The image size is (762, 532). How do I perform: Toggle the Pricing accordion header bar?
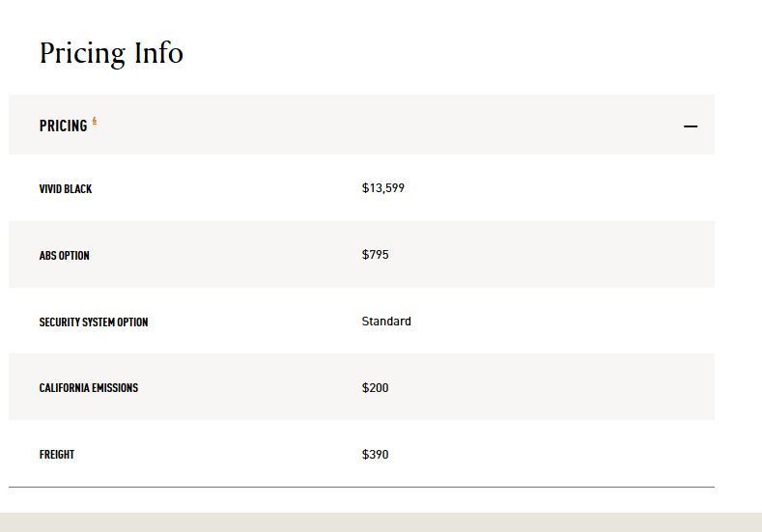tap(386, 126)
